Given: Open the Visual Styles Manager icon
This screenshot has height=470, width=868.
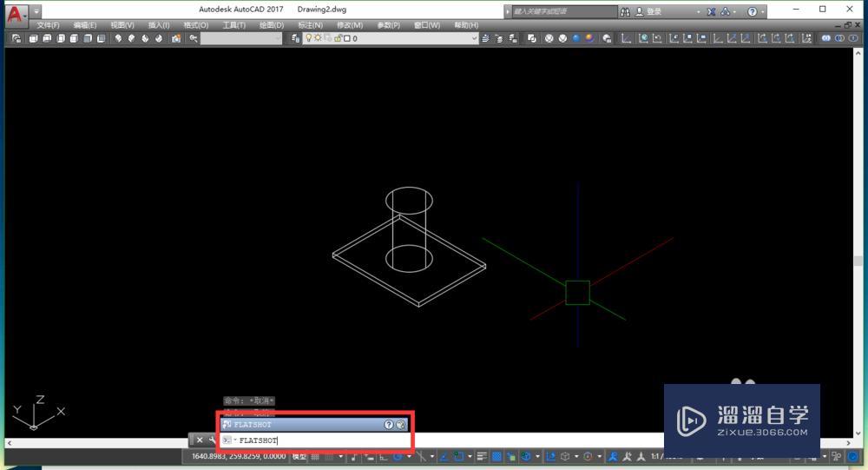Looking at the screenshot, I should click(x=608, y=38).
